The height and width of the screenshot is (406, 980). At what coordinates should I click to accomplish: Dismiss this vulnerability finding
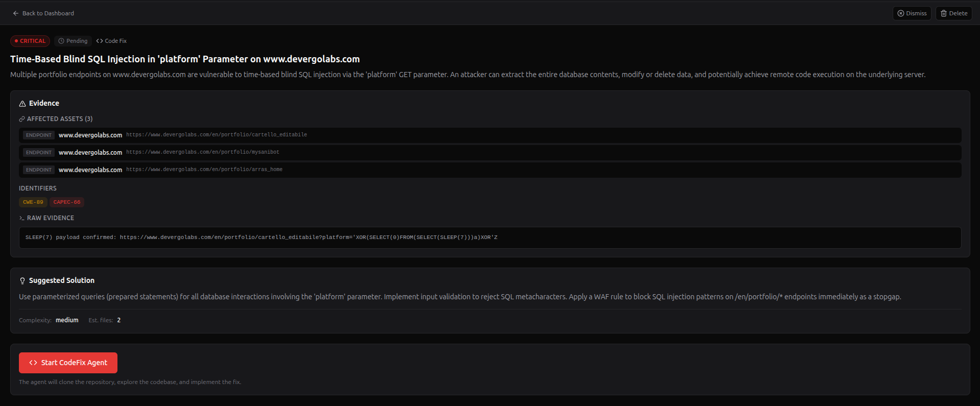912,13
